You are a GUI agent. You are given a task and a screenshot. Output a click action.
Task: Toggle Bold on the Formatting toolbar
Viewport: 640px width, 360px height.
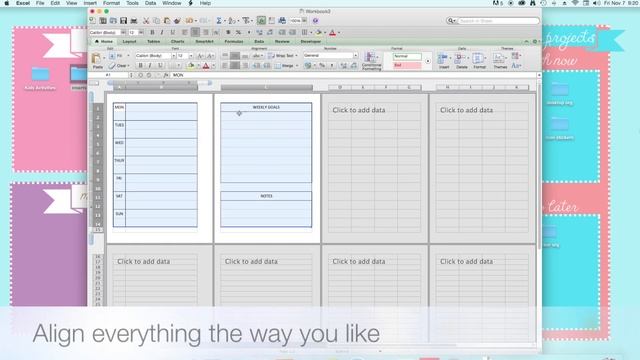coord(152,32)
